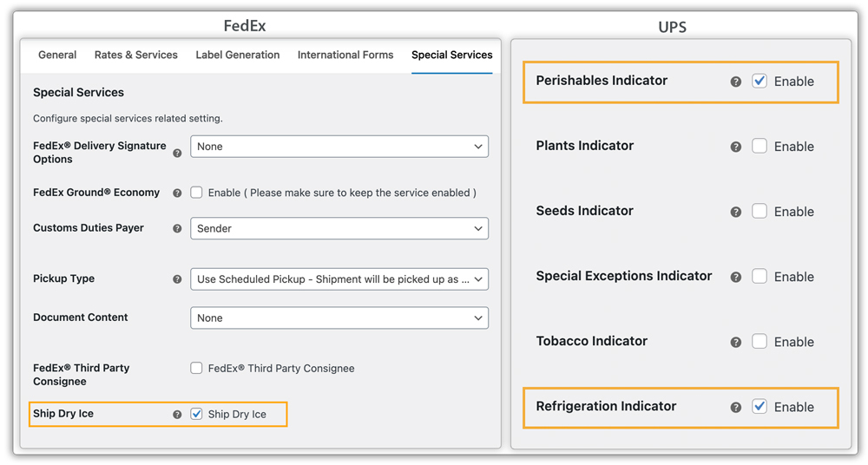Viewport: 868px width, 465px height.
Task: Click help icon for Tobacco Indicator
Action: [x=736, y=342]
